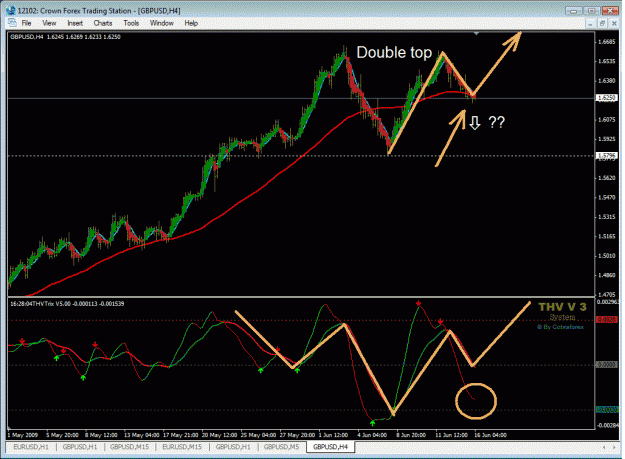Click the chart shift marker at top of chart

click(x=476, y=34)
